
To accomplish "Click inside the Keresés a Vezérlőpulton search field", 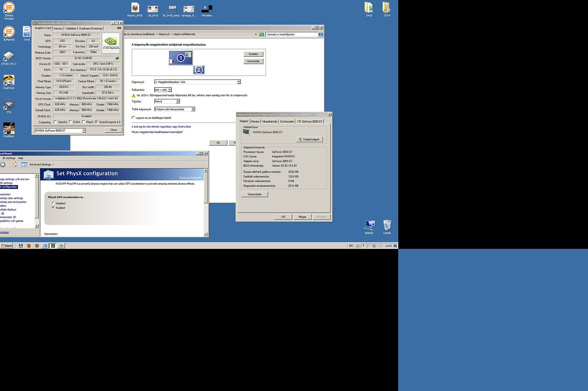I will (x=292, y=34).
